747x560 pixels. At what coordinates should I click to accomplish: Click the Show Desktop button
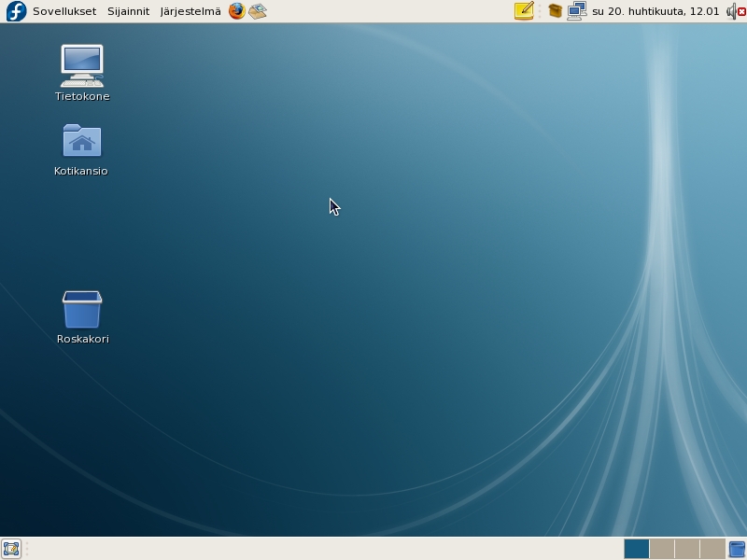[x=11, y=549]
